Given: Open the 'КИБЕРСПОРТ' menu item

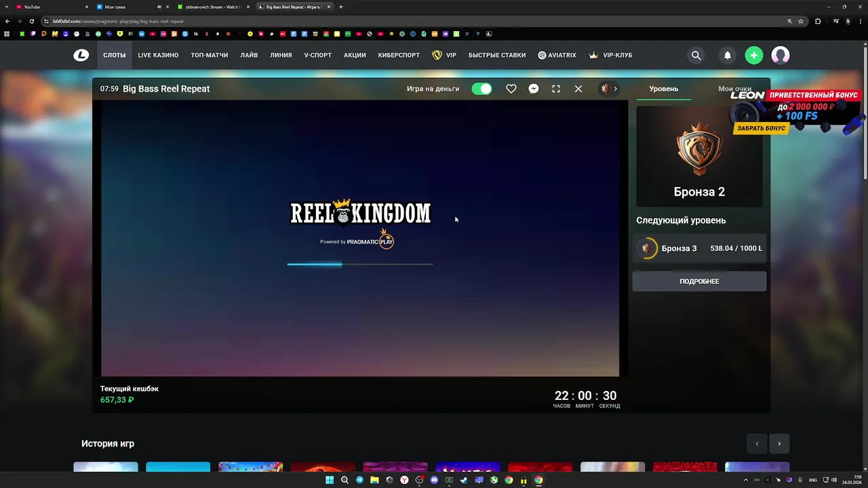Looking at the screenshot, I should click(399, 56).
